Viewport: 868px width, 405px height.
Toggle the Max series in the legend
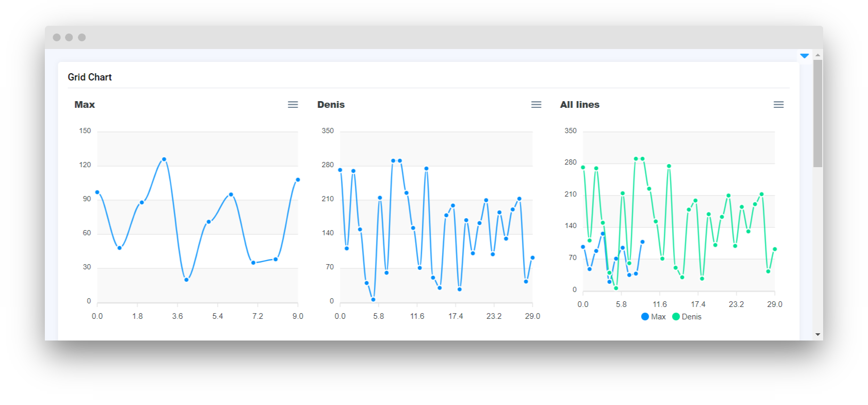click(x=653, y=317)
